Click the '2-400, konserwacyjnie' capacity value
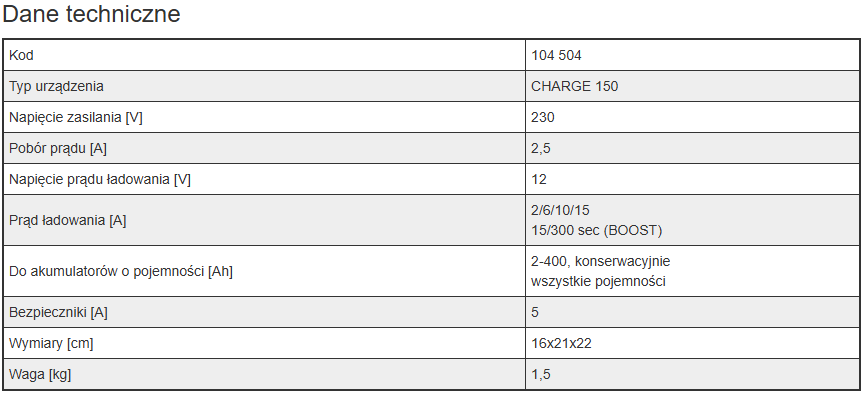The image size is (866, 395). point(601,261)
